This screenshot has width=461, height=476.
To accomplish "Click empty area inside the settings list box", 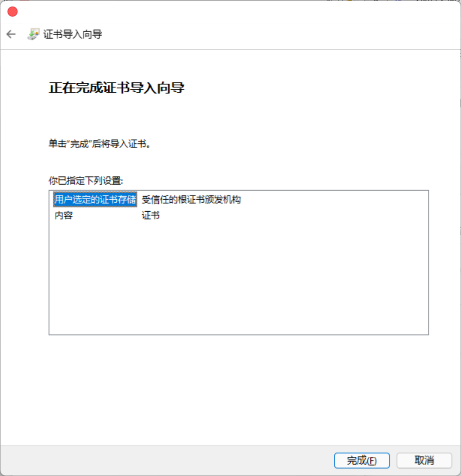I will (239, 276).
